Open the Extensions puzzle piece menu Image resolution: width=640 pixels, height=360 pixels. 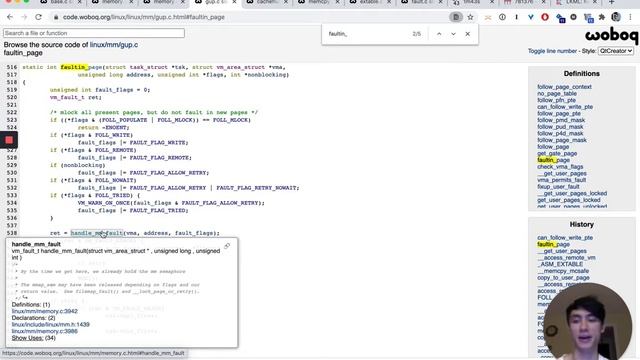click(x=602, y=17)
